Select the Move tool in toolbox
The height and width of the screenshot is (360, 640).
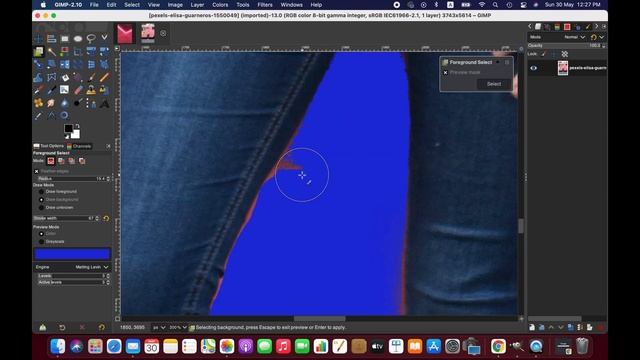click(x=38, y=39)
